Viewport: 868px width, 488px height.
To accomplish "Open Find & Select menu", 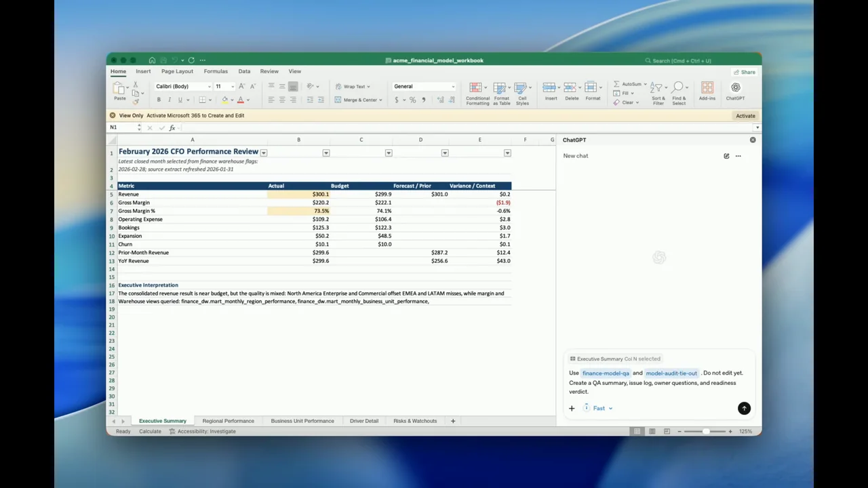I will [x=679, y=93].
